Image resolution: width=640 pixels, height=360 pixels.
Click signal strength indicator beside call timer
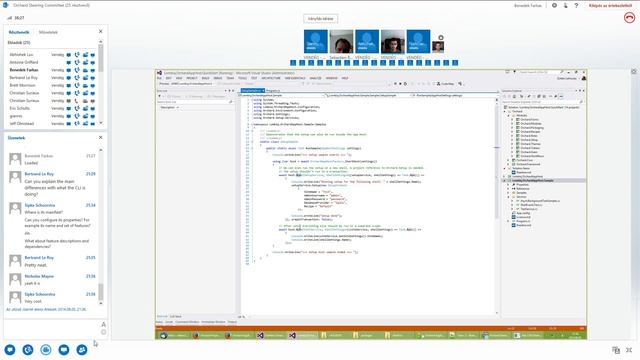point(10,18)
